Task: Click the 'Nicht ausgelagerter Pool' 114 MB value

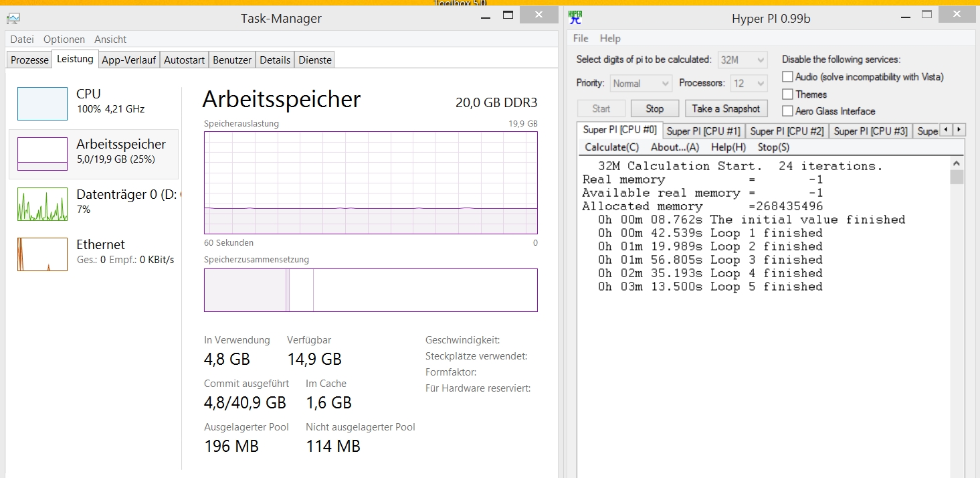Action: click(333, 446)
